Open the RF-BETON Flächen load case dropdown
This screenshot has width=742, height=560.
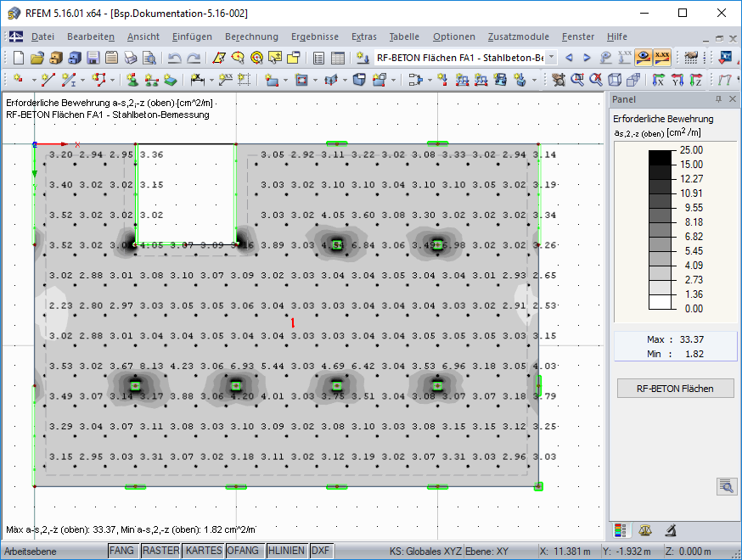pyautogui.click(x=551, y=58)
